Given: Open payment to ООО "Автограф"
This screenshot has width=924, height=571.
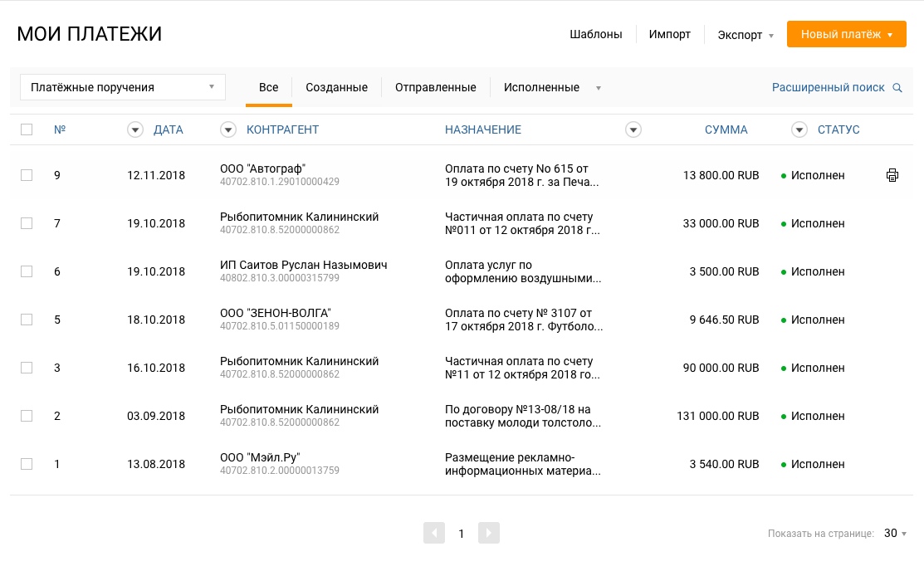Looking at the screenshot, I should pyautogui.click(x=263, y=168).
